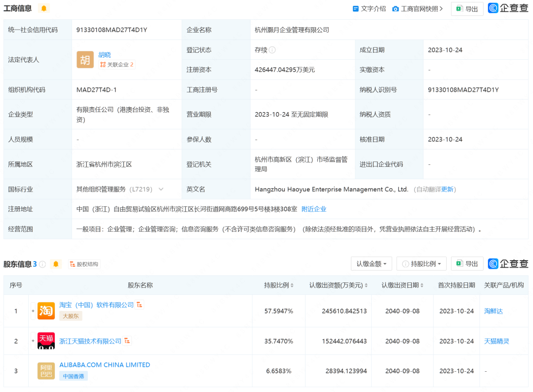Click the 企查查 logo in shareholder section
This screenshot has height=392, width=533.
pos(508,264)
